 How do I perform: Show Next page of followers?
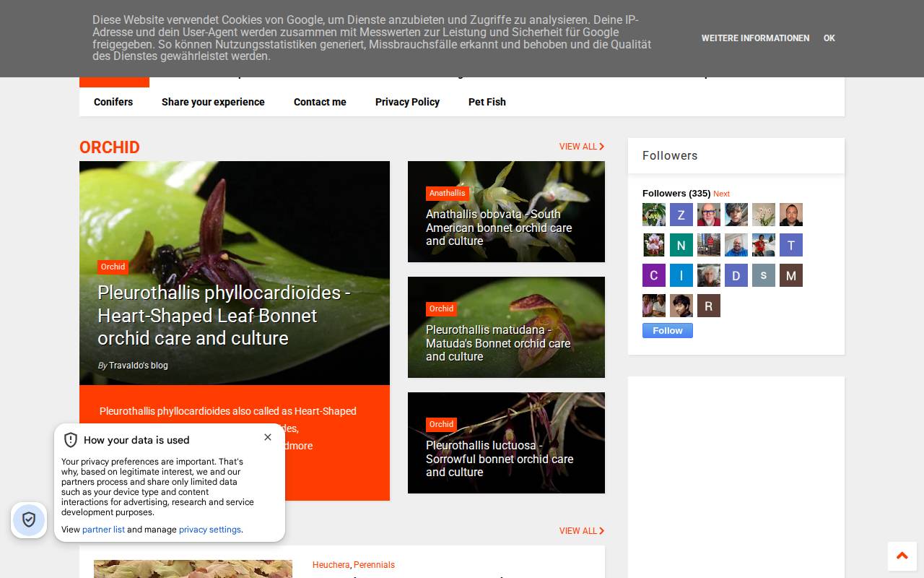pos(721,194)
